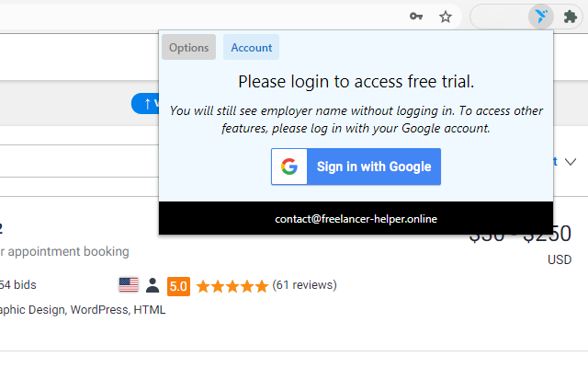
Task: Click the five-star rating row
Action: (232, 285)
